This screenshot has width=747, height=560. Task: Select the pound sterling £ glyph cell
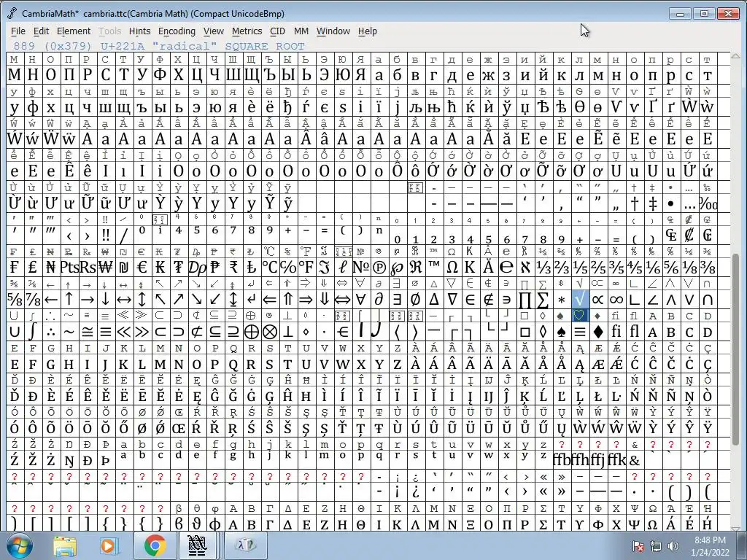[x=32, y=267]
